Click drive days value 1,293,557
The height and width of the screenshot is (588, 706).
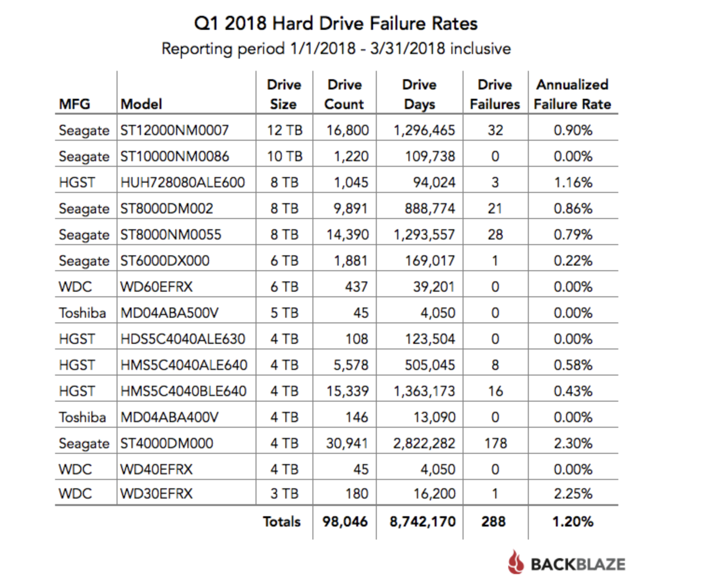[x=424, y=234]
